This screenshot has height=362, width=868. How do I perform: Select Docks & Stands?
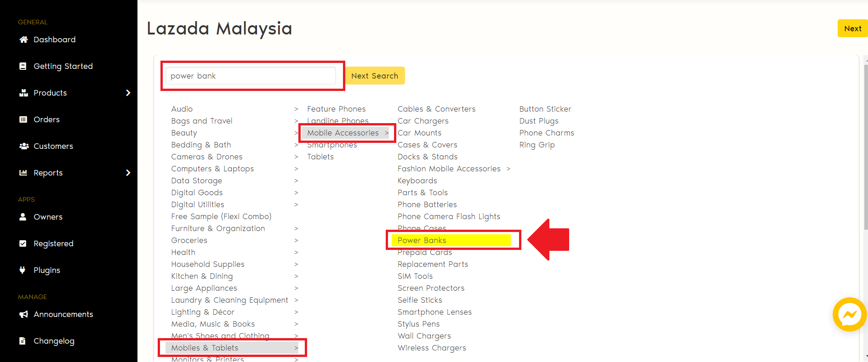(428, 157)
